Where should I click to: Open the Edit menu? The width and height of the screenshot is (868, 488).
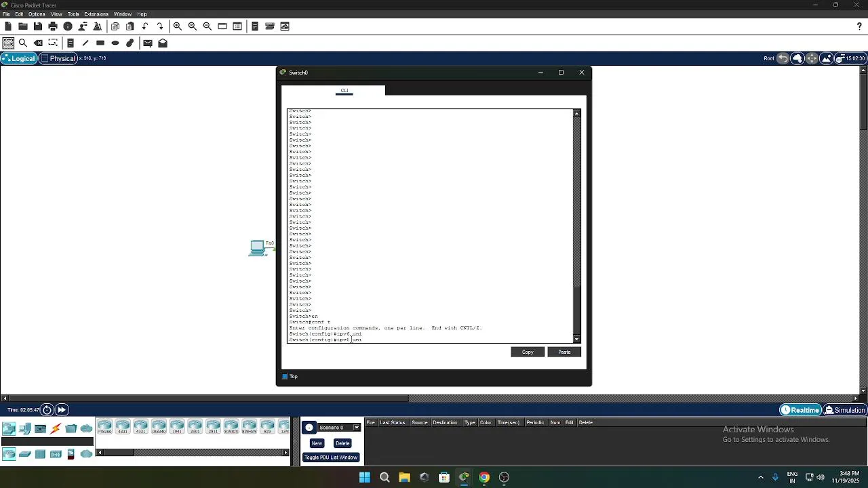pos(19,14)
